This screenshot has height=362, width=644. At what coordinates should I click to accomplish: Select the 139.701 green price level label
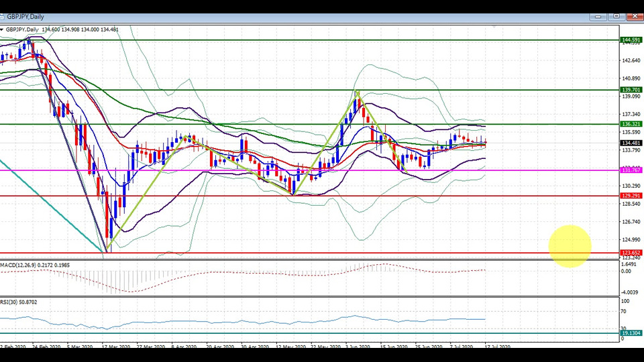[x=631, y=90]
